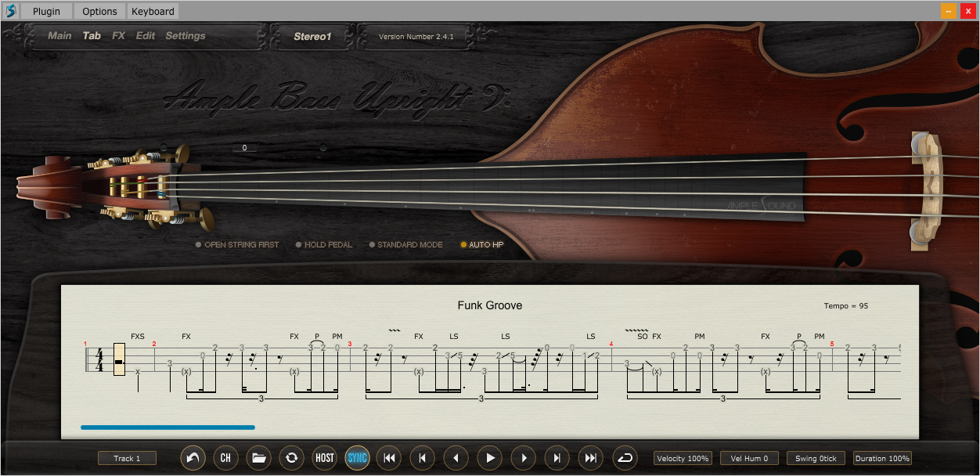Viewport: 980px width, 476px height.
Task: Minimize the plugin window
Action: coord(949,11)
